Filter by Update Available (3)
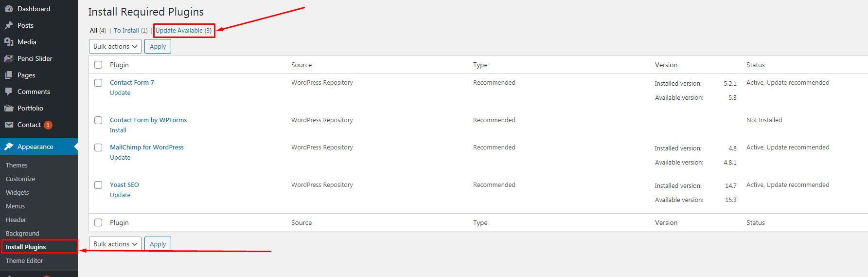The width and height of the screenshot is (868, 277). point(184,30)
